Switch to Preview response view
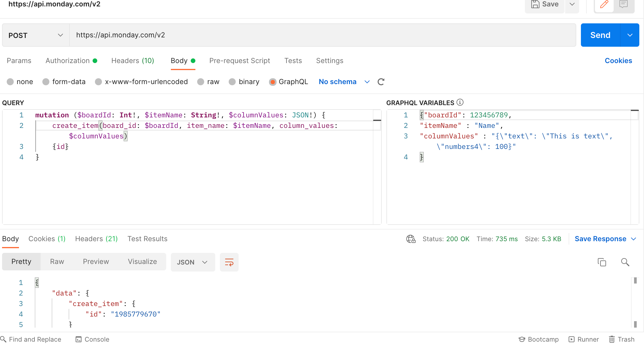This screenshot has height=346, width=644. click(x=96, y=262)
